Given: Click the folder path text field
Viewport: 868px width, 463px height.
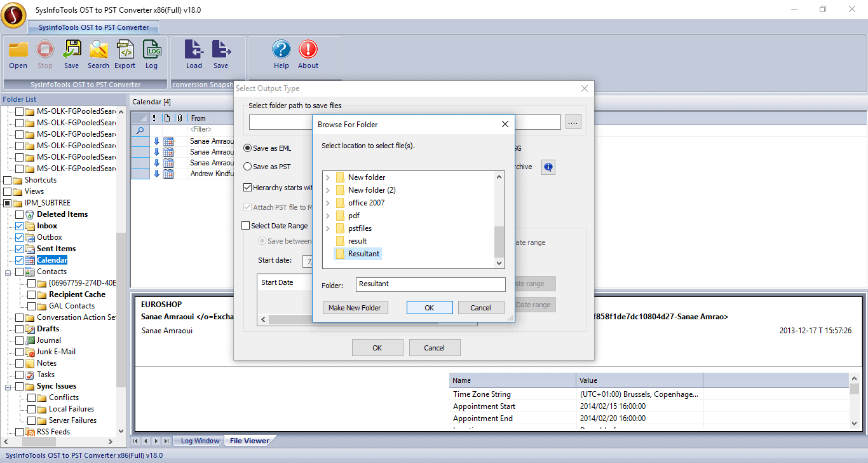Looking at the screenshot, I should 405,122.
